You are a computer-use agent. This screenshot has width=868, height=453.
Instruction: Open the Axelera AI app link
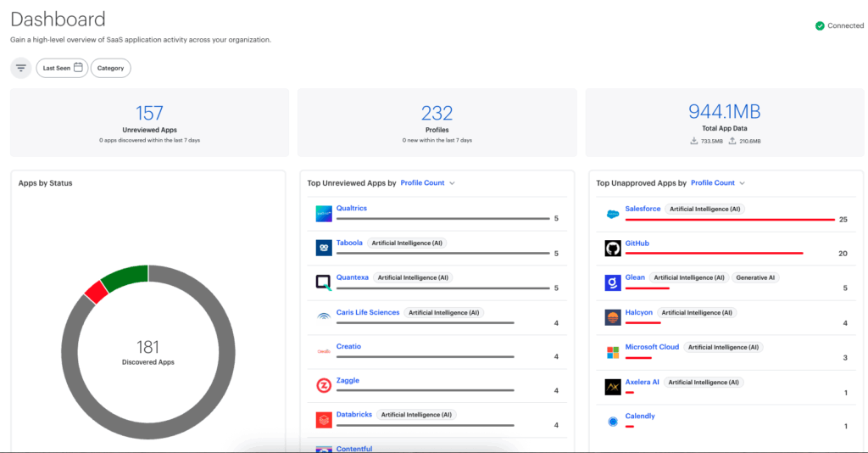[643, 382]
